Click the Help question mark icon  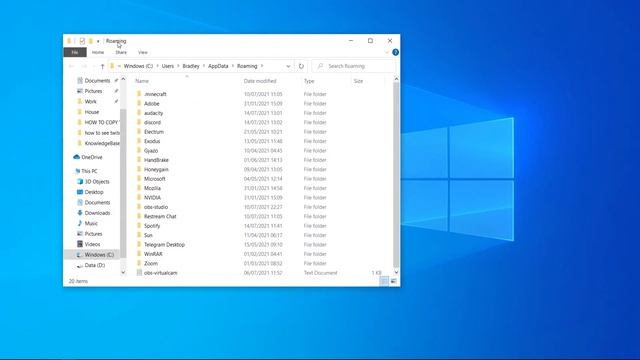[395, 52]
